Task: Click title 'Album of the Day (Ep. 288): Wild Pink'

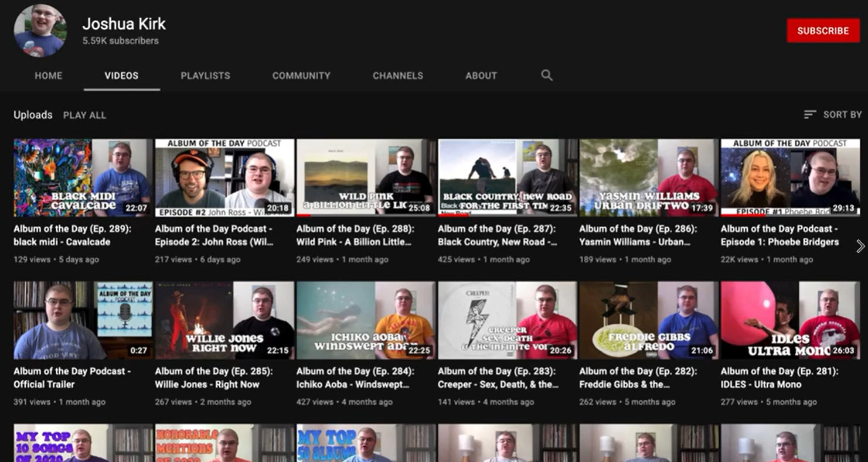Action: (x=355, y=235)
